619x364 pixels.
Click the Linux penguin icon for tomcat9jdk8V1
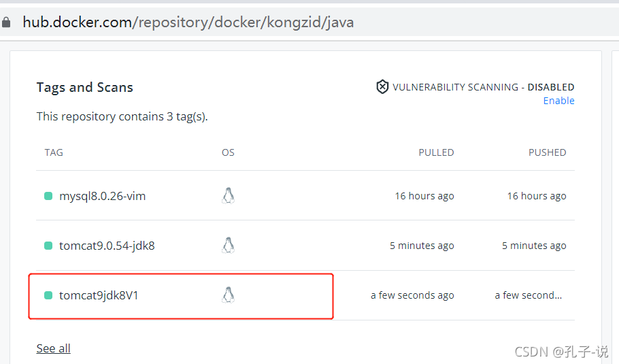click(228, 295)
